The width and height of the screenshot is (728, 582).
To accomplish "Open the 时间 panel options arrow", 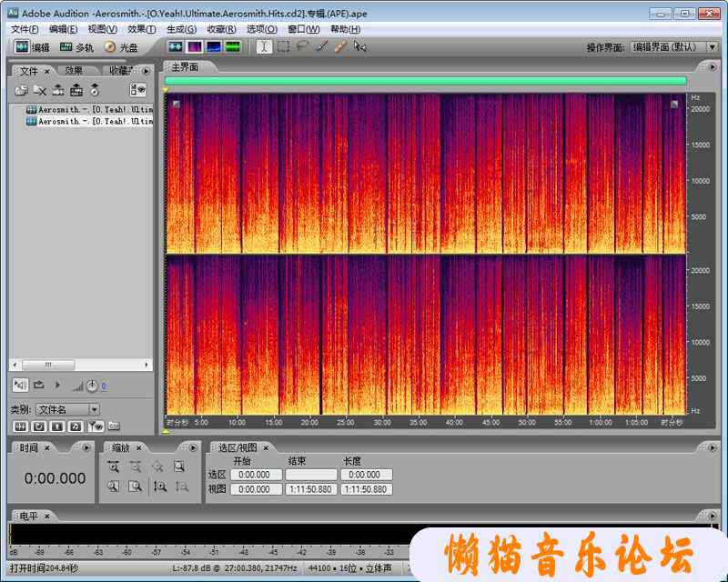I will [x=86, y=448].
